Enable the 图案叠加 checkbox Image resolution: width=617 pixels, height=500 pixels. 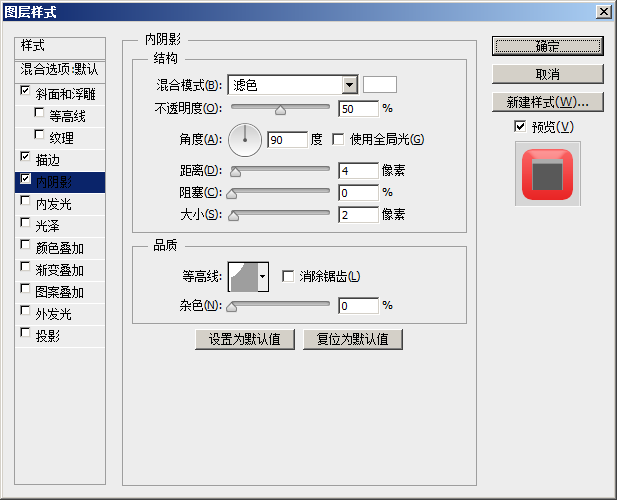[x=25, y=289]
